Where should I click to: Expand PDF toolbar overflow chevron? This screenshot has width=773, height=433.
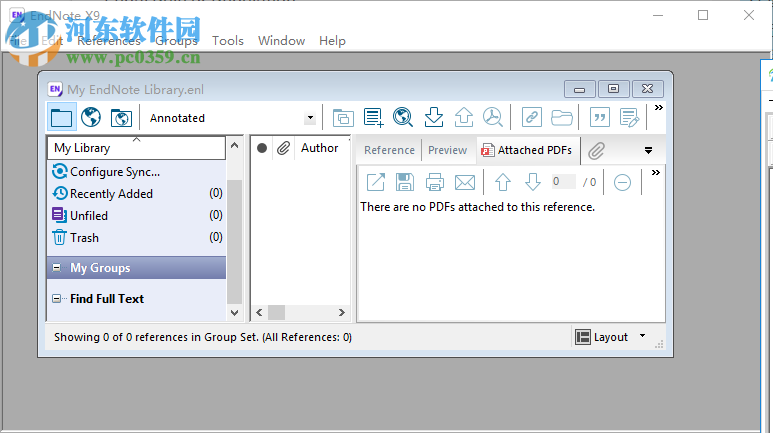655,173
